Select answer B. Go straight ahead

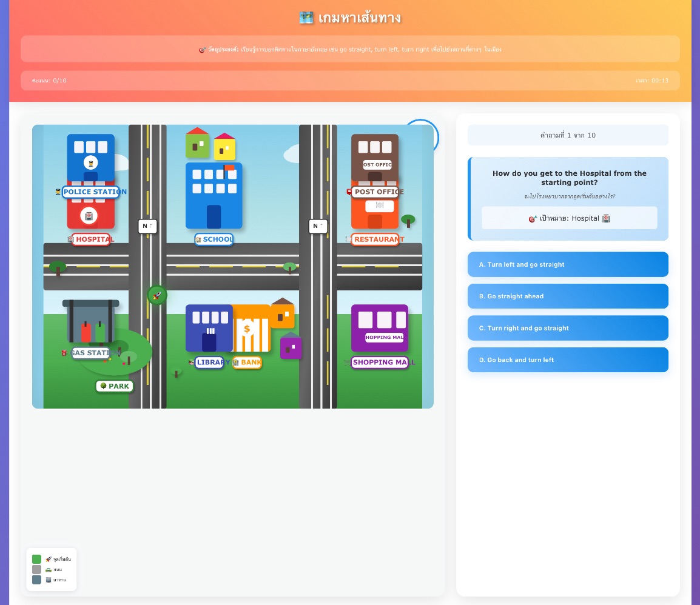568,296
